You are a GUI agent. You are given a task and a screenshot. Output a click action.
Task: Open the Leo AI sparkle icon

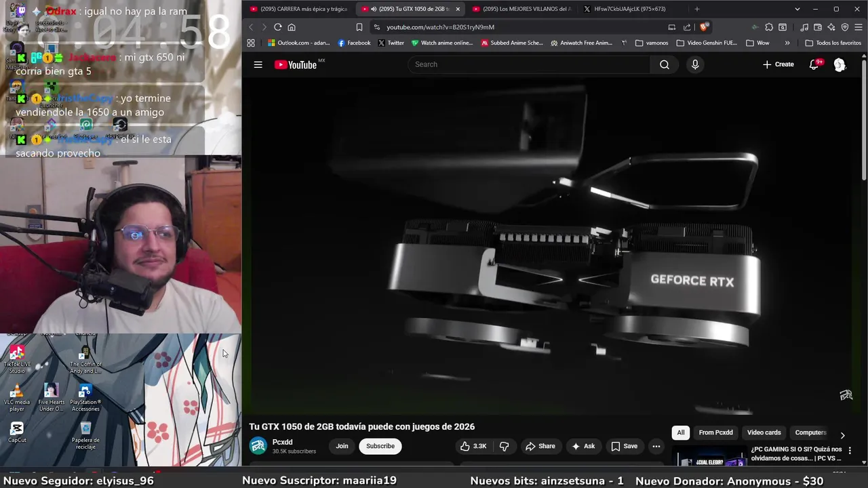(831, 27)
